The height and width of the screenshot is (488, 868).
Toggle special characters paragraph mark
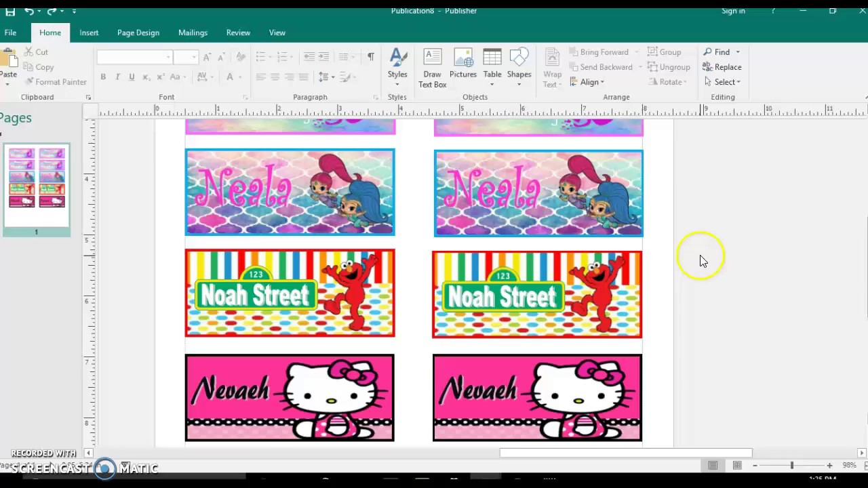point(370,58)
